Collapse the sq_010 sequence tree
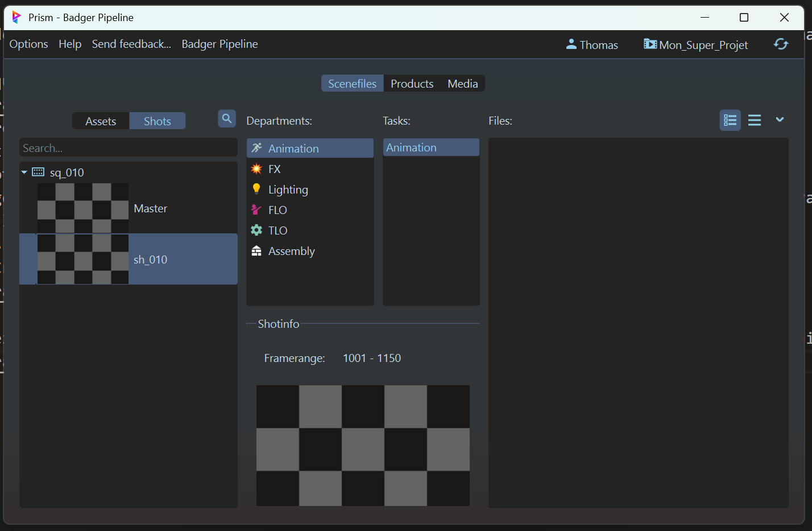Screen dimensions: 812x531 24,172
